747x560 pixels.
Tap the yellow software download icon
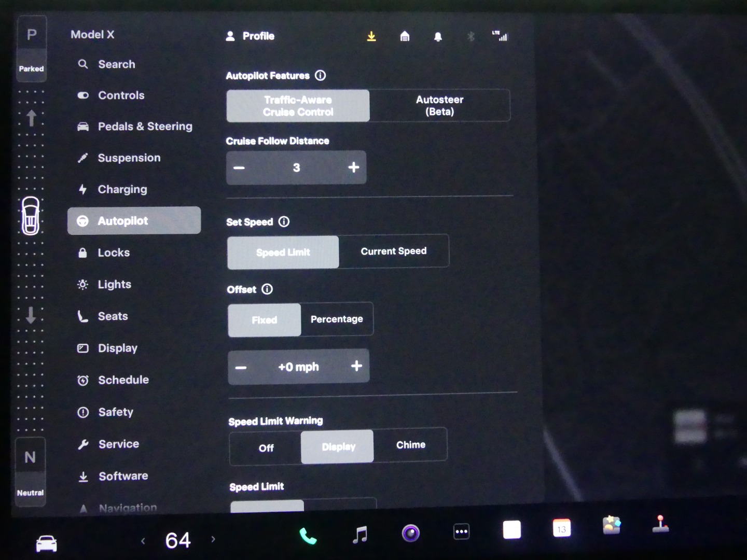tap(371, 36)
